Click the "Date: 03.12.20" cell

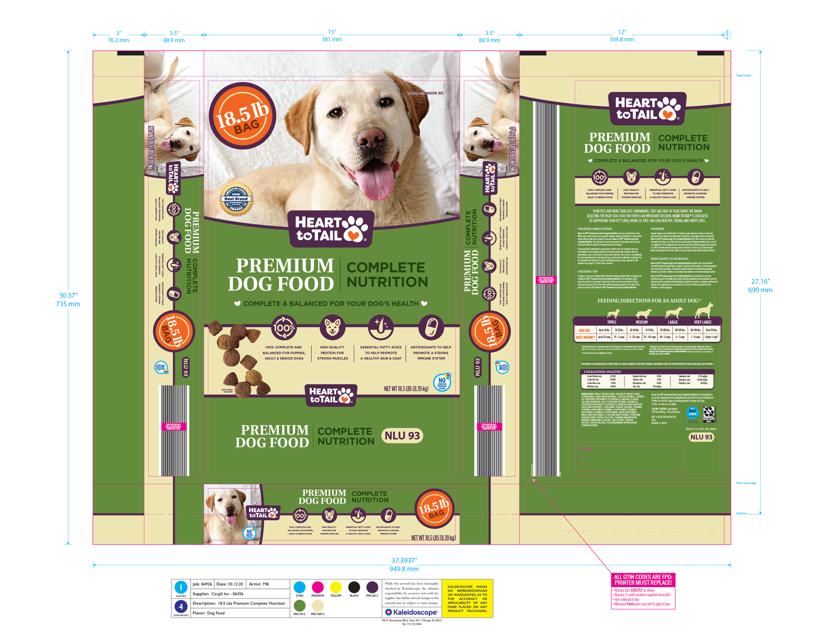230,584
